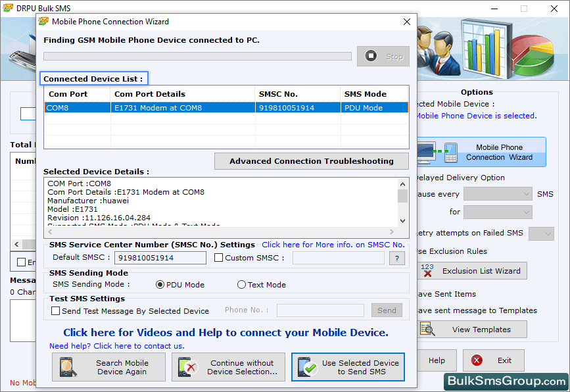
Task: Click green check phone icon on Use Selected
Action: click(307, 367)
